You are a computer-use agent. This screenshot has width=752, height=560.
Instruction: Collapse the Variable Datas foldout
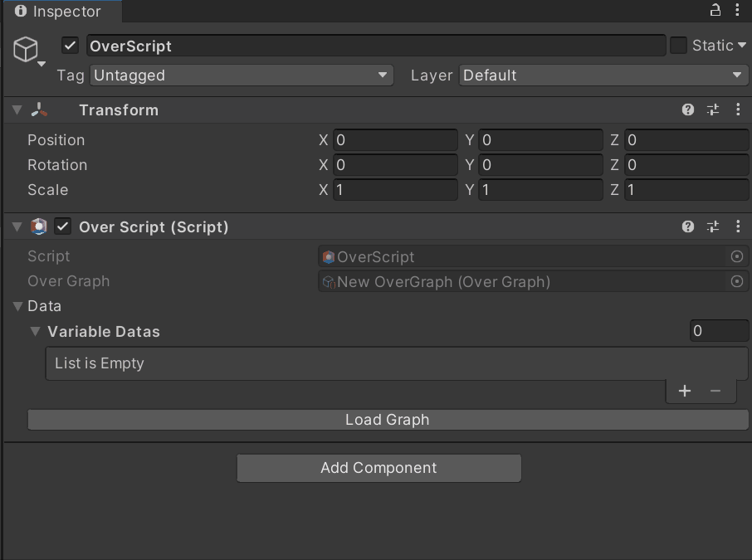[35, 332]
